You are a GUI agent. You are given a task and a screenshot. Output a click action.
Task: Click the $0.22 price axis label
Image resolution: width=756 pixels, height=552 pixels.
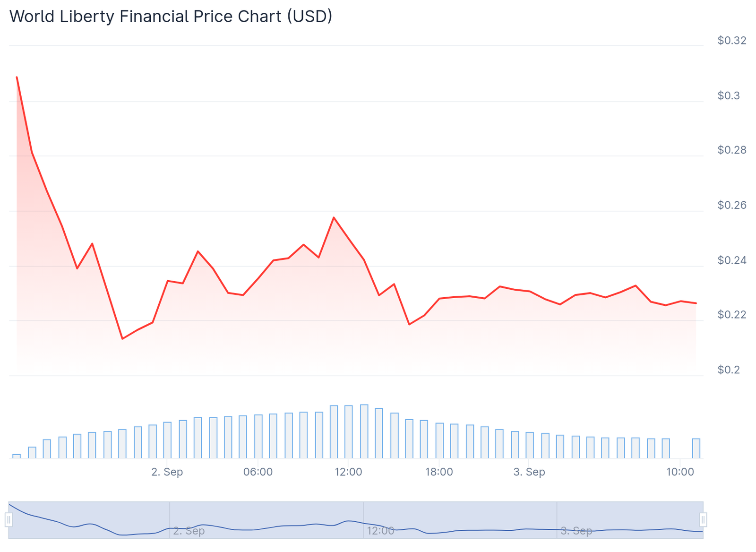pos(731,315)
